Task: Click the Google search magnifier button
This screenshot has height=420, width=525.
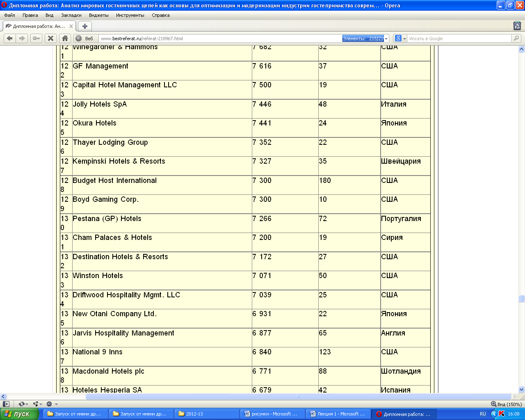Action: (x=516, y=39)
